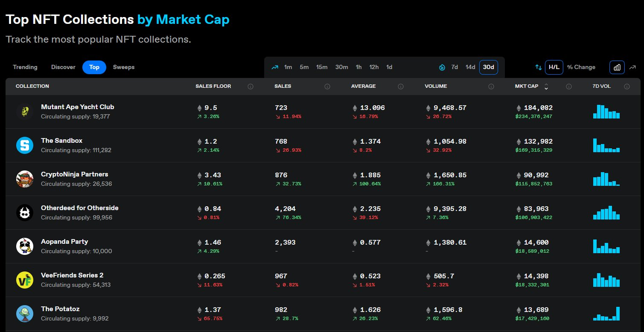Select the 7d time range
Viewport: 644px width, 332px height.
(455, 67)
